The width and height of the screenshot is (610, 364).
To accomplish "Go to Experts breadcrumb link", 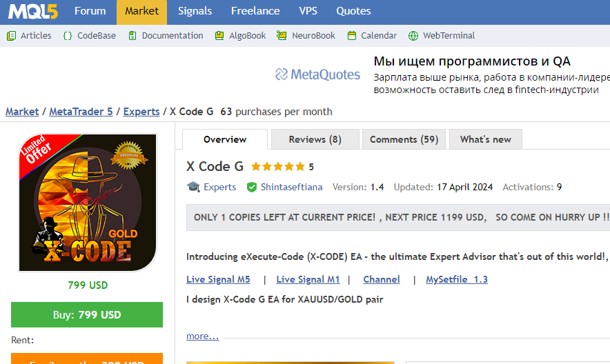I will coord(141,112).
